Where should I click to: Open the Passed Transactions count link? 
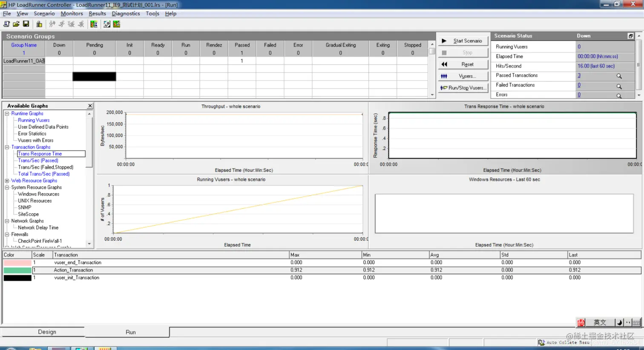tap(579, 75)
